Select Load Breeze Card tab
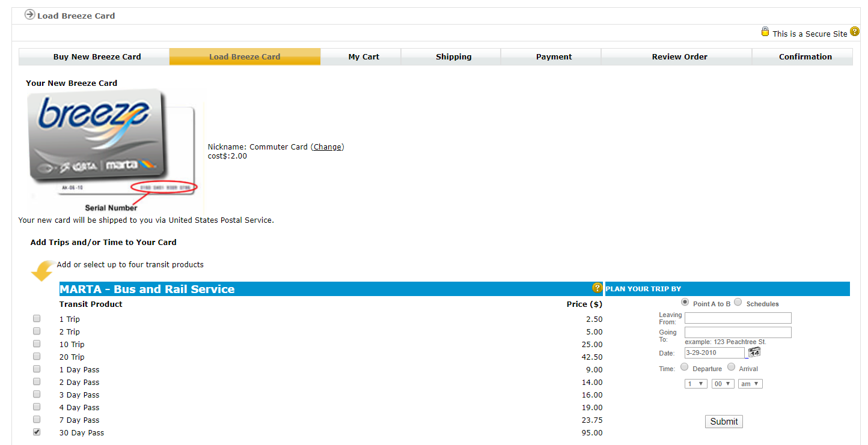Screen dimensions: 868x445 [x=245, y=57]
